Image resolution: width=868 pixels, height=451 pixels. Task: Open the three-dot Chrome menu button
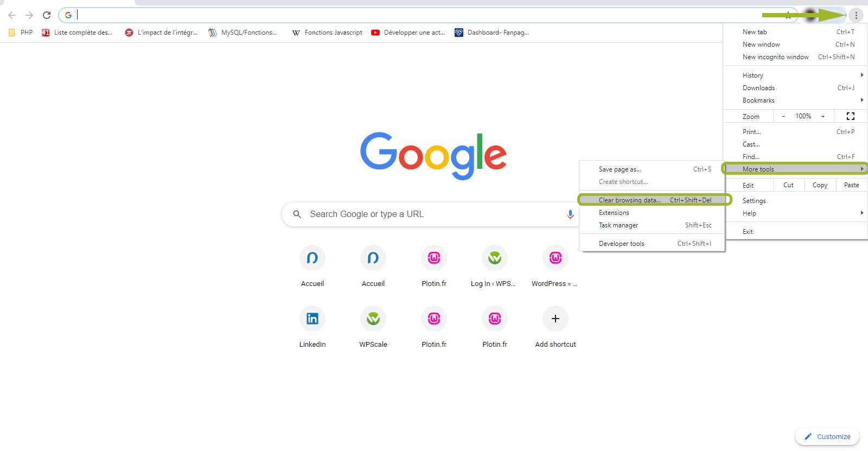(856, 15)
